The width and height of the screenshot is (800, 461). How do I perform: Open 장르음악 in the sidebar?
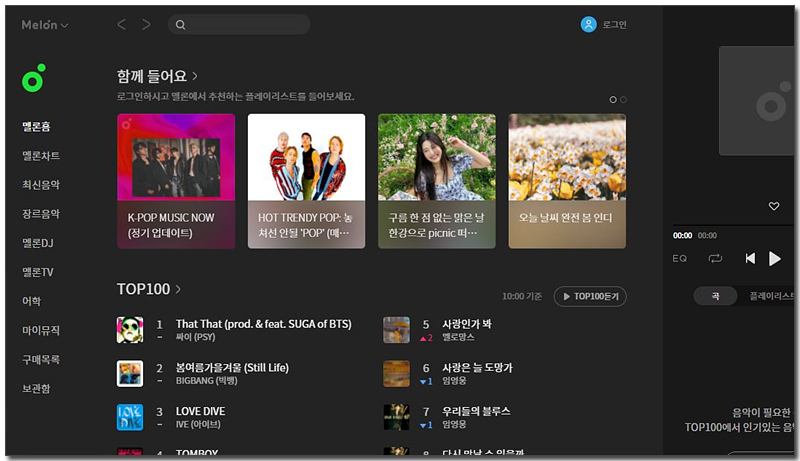(41, 214)
